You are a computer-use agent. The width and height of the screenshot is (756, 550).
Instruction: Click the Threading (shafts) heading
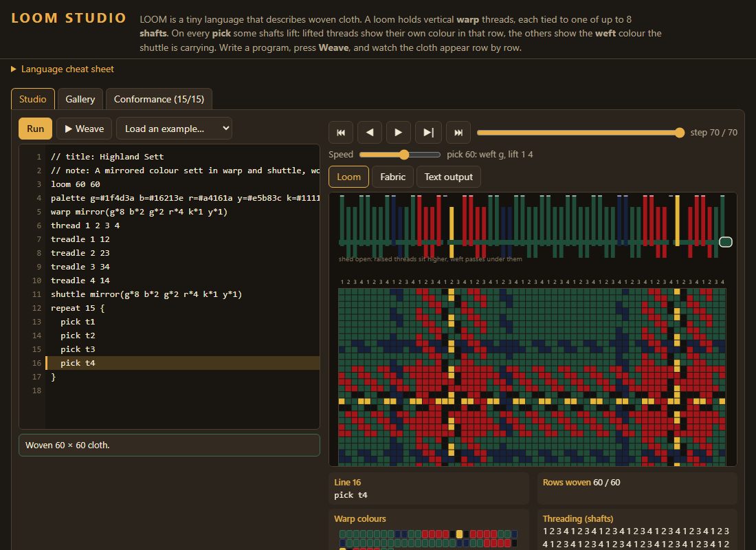point(578,518)
